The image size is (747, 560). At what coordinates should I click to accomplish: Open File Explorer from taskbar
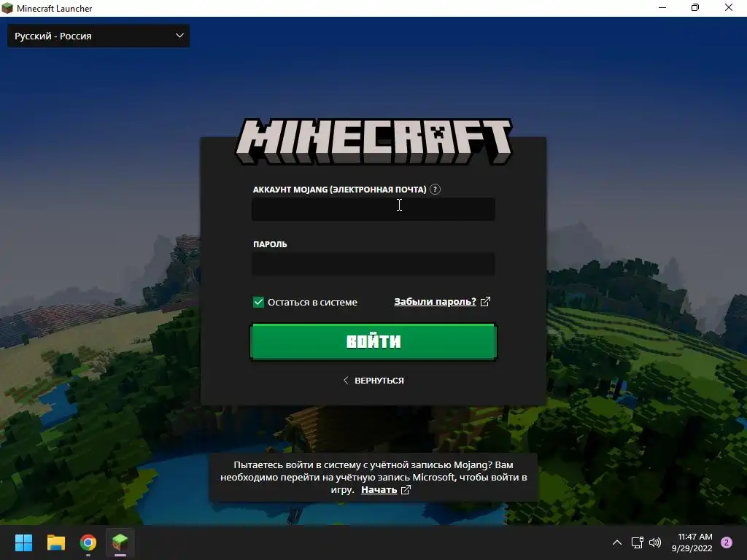point(55,542)
